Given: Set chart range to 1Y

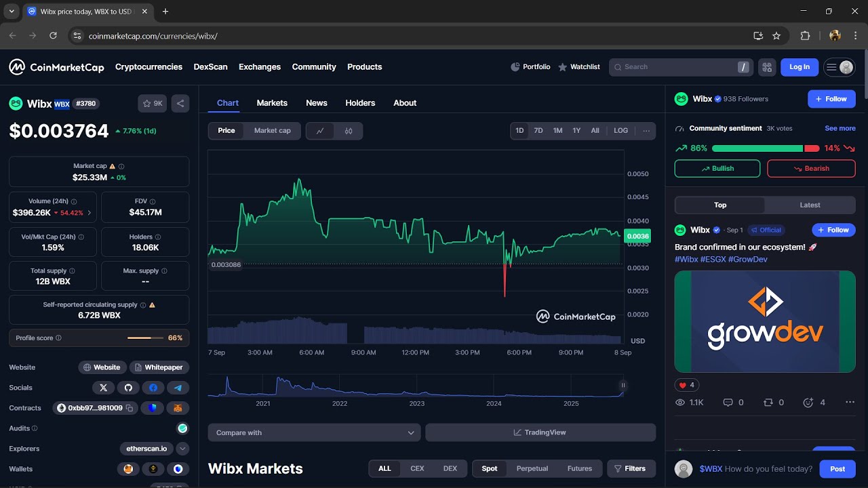Looking at the screenshot, I should 576,131.
